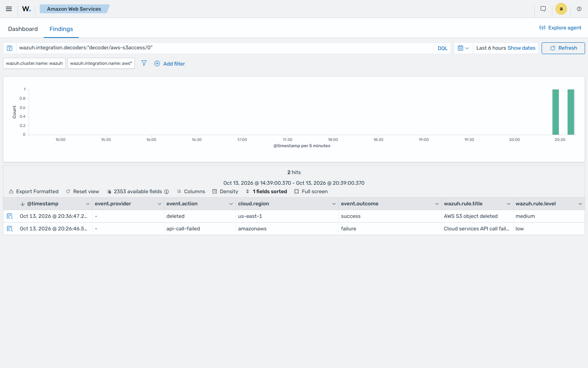Open @timestamp column header menu chevron
This screenshot has width=588, height=368.
pyautogui.click(x=88, y=204)
